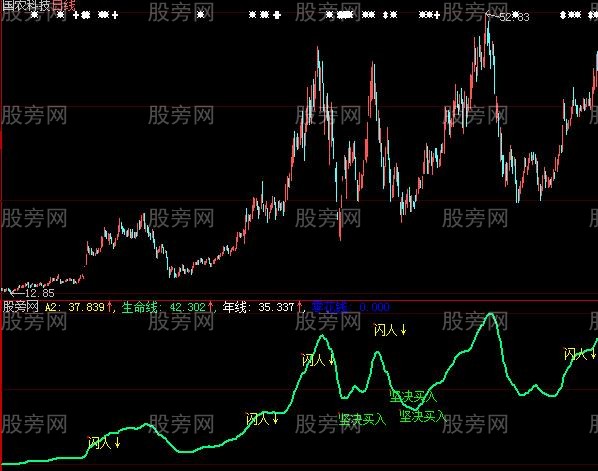Click the first star marker in the top signal row
Viewport: 598px width, 471px height.
click(x=35, y=15)
